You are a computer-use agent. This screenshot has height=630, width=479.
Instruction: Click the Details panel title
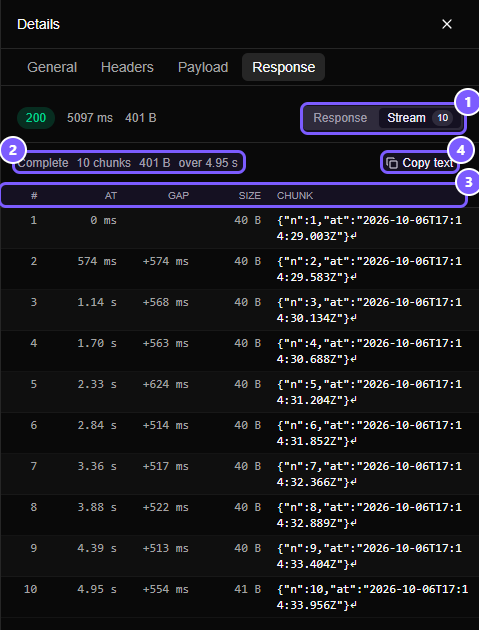point(39,24)
